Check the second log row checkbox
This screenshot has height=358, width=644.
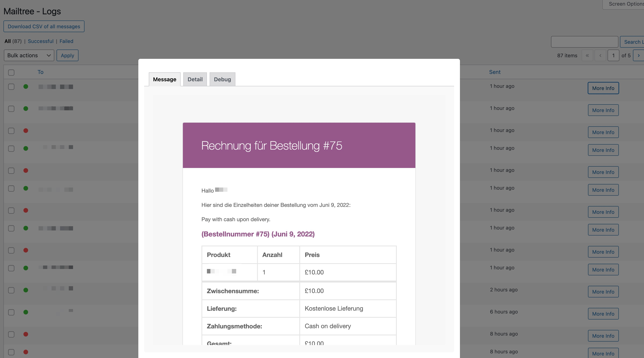tap(11, 109)
